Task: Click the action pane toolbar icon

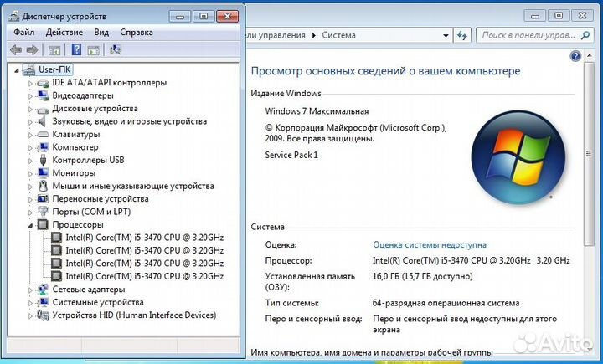Action: (94, 50)
